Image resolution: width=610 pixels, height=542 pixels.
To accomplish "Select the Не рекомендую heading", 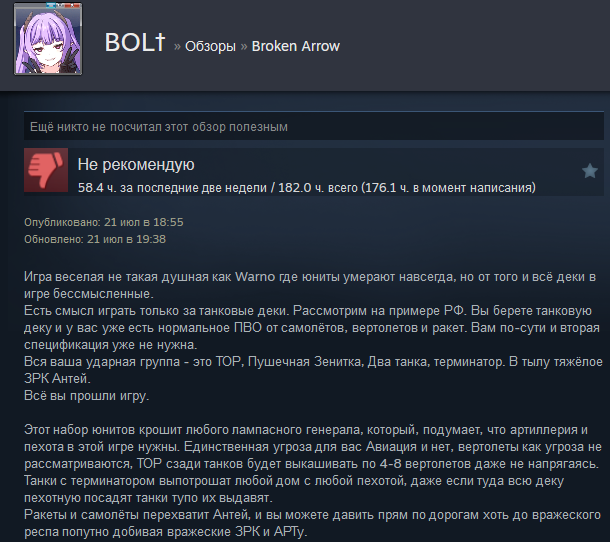I will click(136, 165).
